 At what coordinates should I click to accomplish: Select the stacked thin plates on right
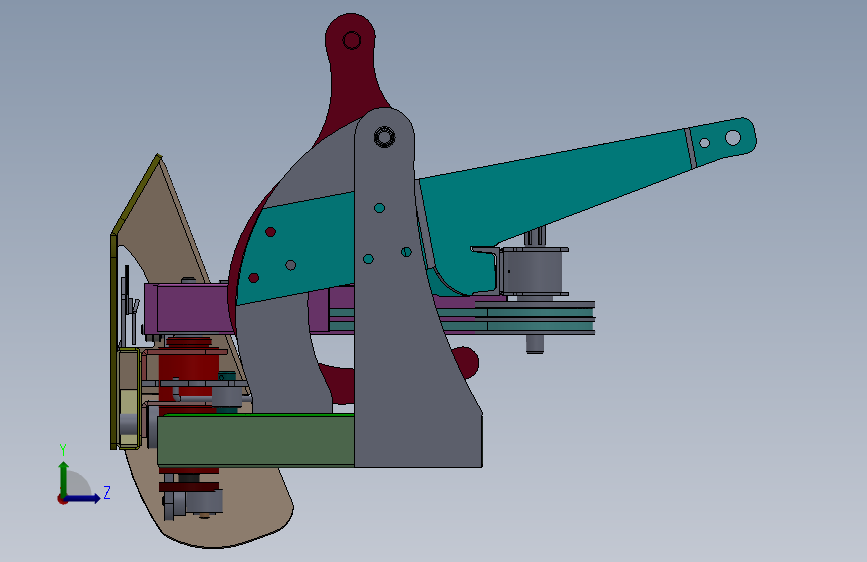click(534, 318)
